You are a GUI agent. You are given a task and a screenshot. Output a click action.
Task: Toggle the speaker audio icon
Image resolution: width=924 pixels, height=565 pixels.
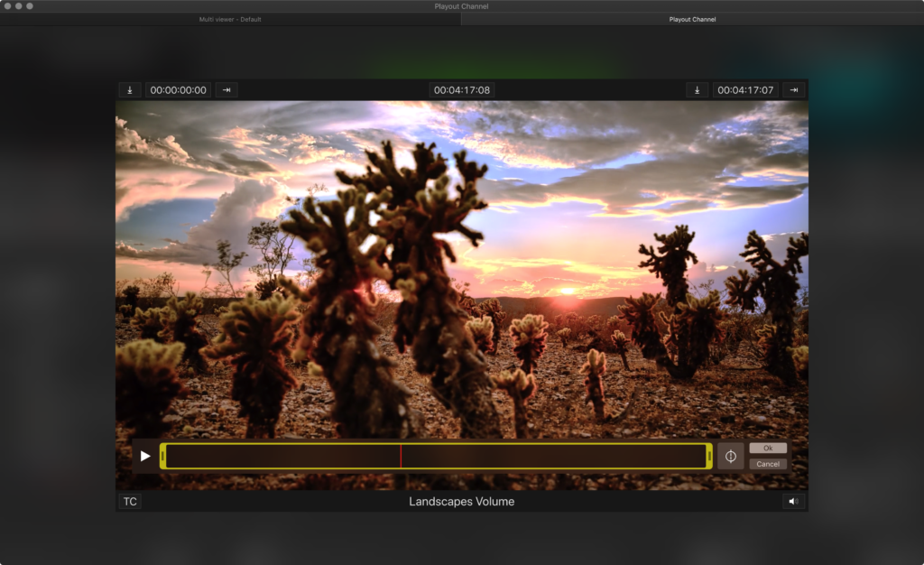coord(793,502)
